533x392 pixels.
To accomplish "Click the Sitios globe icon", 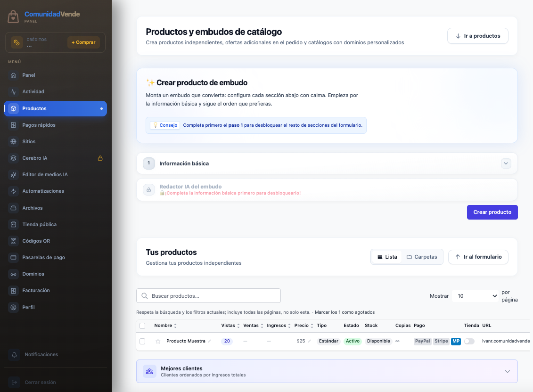I will pos(13,141).
